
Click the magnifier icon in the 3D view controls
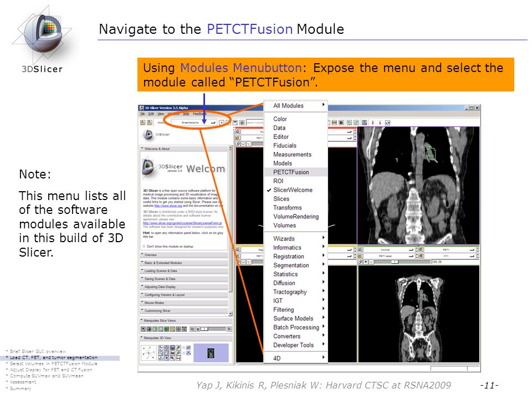point(178,348)
